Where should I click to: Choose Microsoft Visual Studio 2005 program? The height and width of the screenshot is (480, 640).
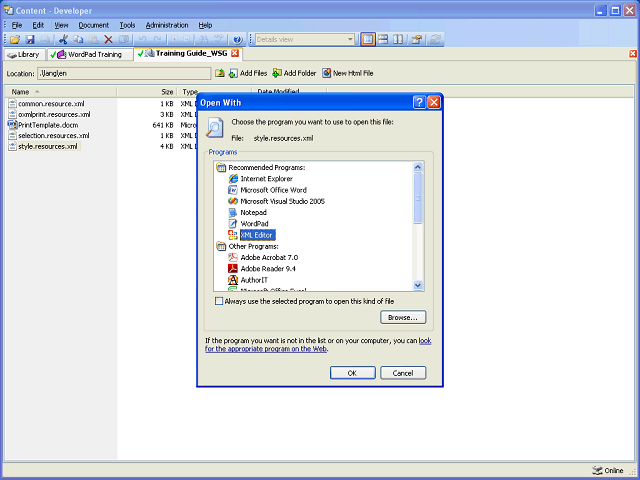[282, 201]
